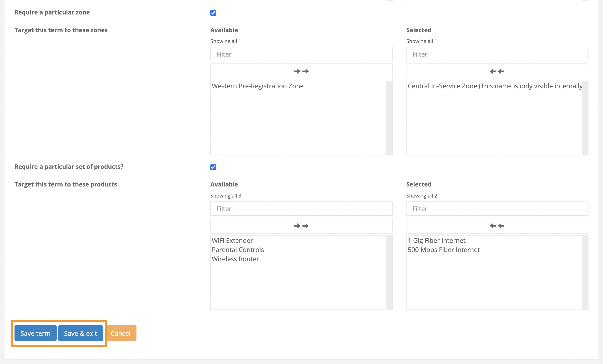Viewport: 603px width, 364px height.
Task: Move all available zones to selected
Action: point(301,71)
